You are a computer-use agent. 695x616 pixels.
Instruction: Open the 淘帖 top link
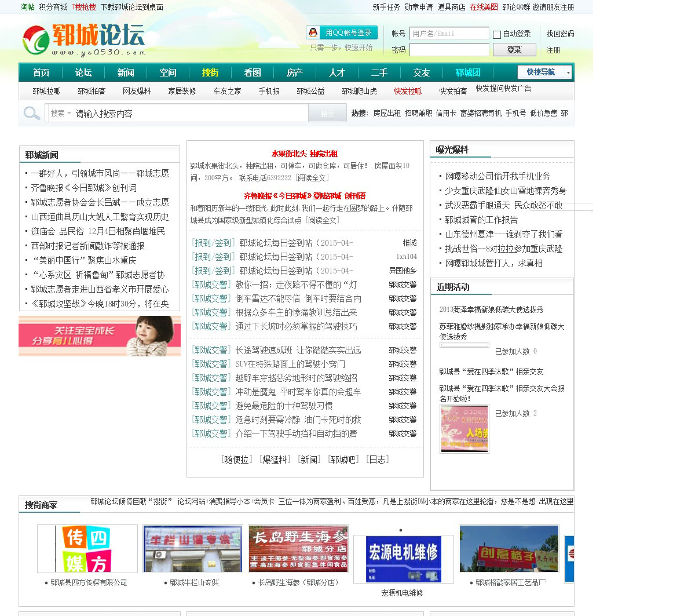[x=28, y=7]
